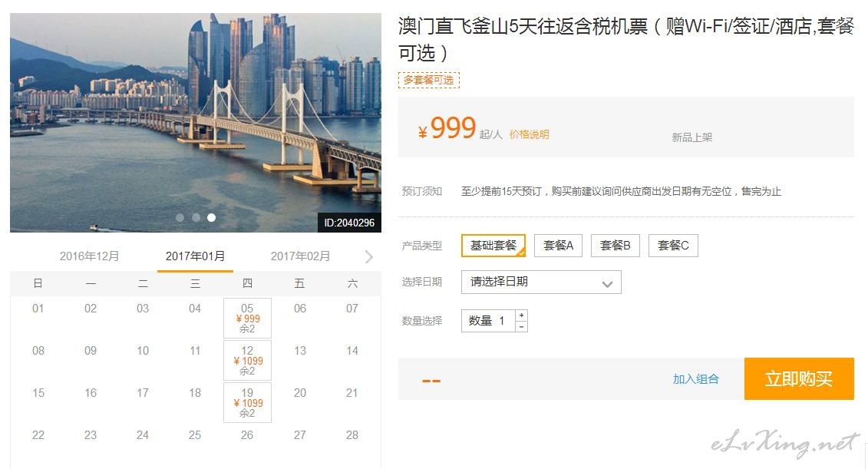Image resolution: width=868 pixels, height=469 pixels.
Task: Open the 请选择日期 date dropdown
Action: click(541, 282)
